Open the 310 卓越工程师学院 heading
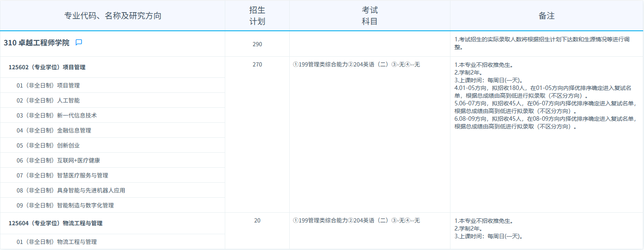This screenshot has width=644, height=250. [37, 43]
